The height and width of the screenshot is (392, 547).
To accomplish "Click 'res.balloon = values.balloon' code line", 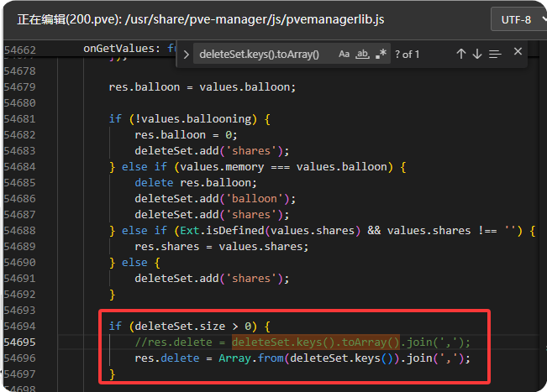I will click(x=202, y=86).
